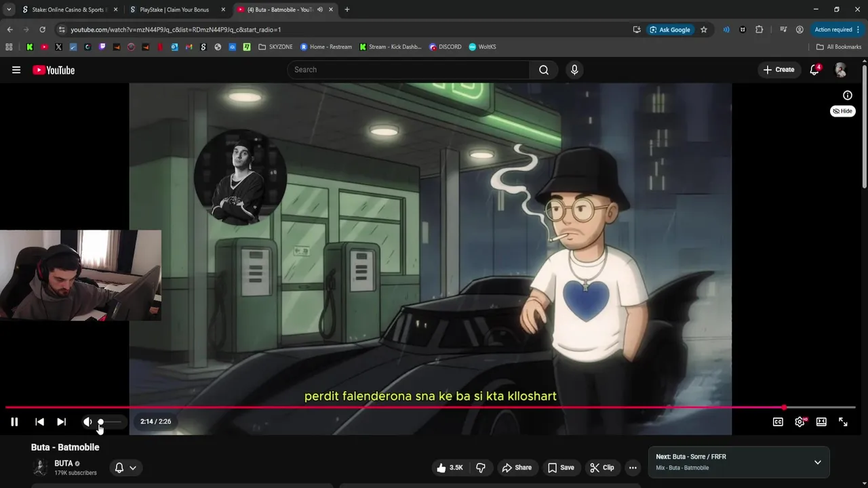Viewport: 868px width, 488px height.
Task: Focus the YouTube search field
Action: [408, 70]
